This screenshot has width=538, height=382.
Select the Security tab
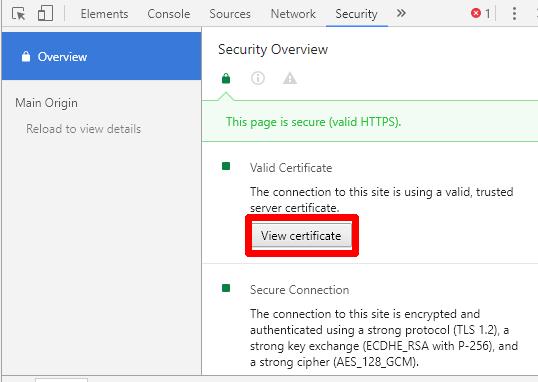coord(356,14)
